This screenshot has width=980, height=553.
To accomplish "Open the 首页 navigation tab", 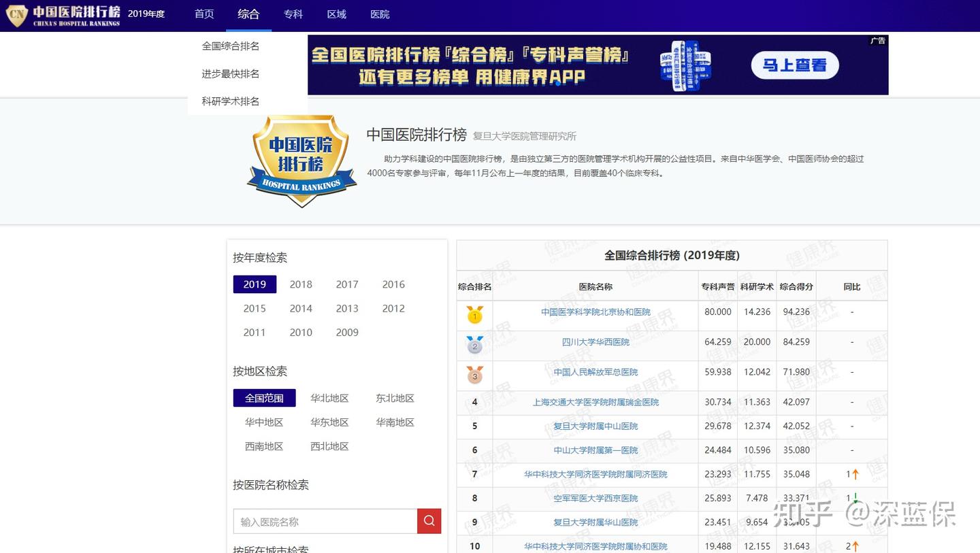I will pyautogui.click(x=204, y=14).
